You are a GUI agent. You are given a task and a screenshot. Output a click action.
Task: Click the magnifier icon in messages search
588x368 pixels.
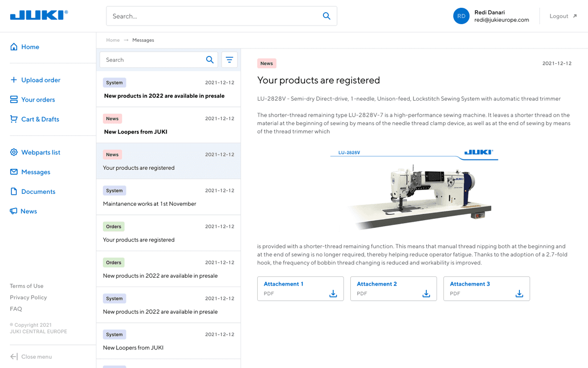[210, 60]
